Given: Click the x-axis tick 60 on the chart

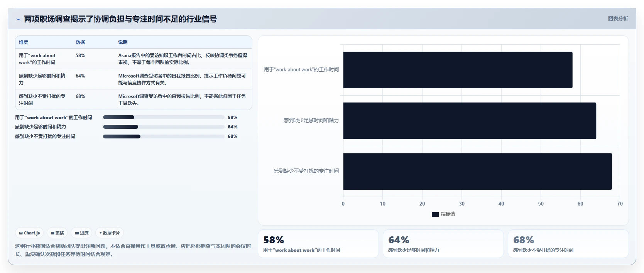Looking at the screenshot, I should [x=580, y=204].
